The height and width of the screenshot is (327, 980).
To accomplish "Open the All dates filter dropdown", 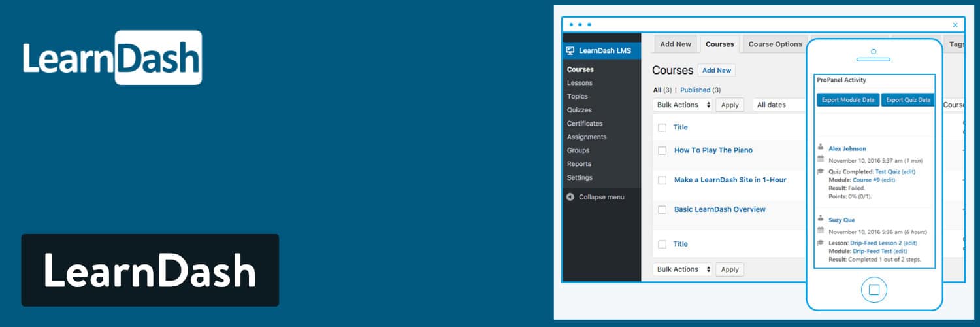I will pos(777,105).
